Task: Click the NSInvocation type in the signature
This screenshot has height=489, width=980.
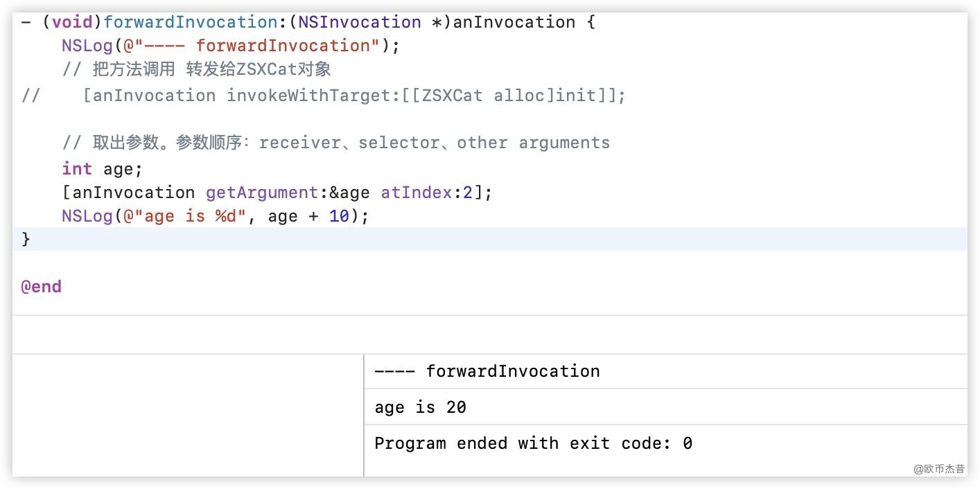Action: [x=360, y=22]
